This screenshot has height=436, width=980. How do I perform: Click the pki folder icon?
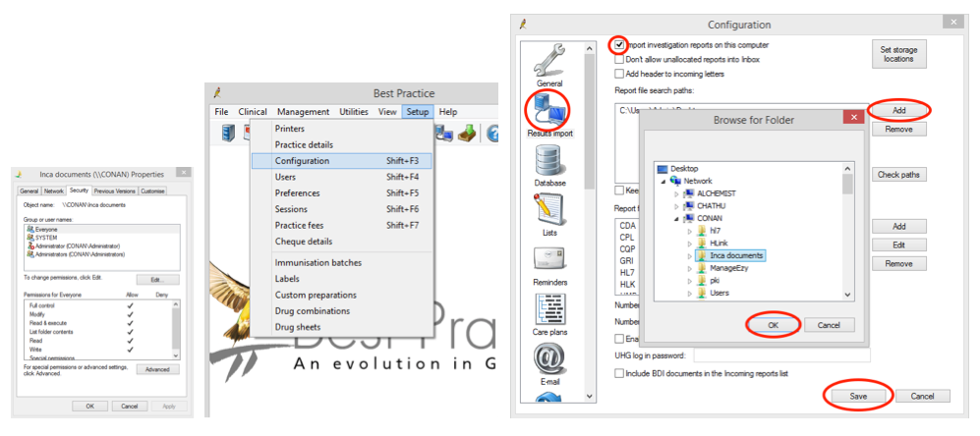pos(702,281)
